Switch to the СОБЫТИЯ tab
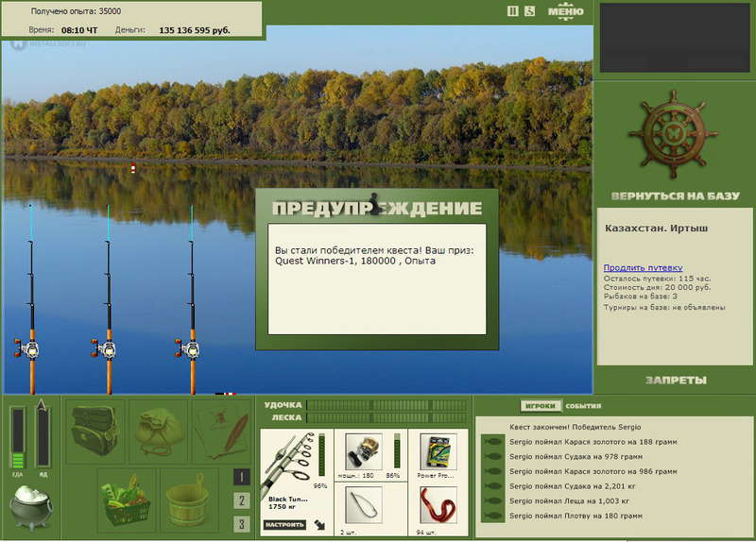Image resolution: width=756 pixels, height=542 pixels. [x=583, y=406]
